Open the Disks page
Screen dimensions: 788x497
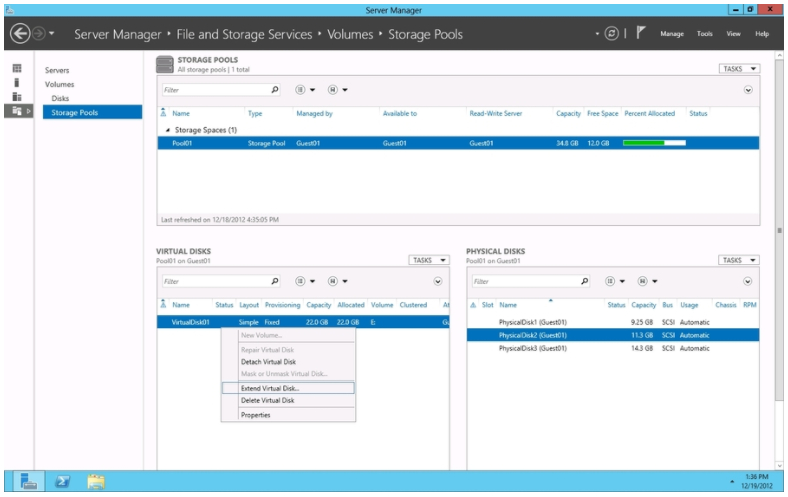point(60,98)
